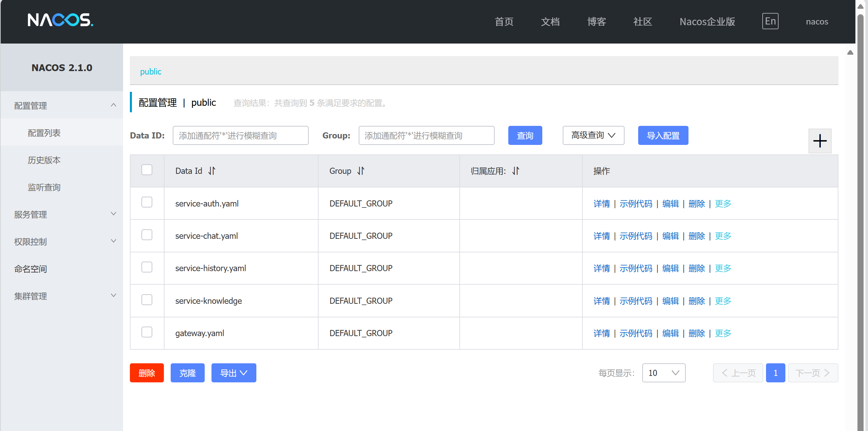Open 更多 menu for service-auth.yaml
The height and width of the screenshot is (431, 868).
[x=723, y=203]
